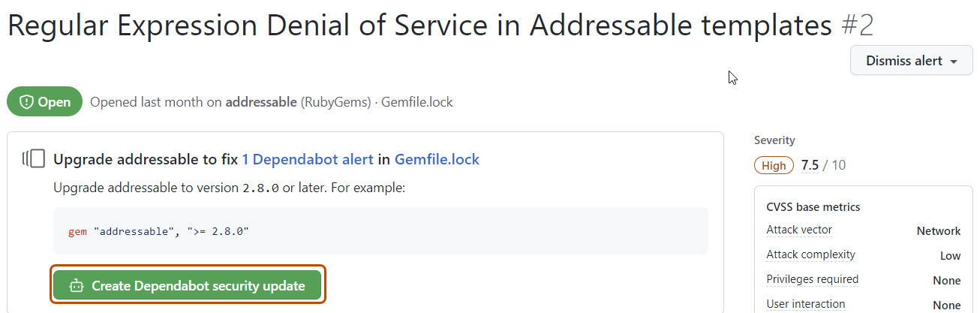Click the alert title about Regular Expression Denial
The width and height of the screenshot is (980, 313).
419,26
